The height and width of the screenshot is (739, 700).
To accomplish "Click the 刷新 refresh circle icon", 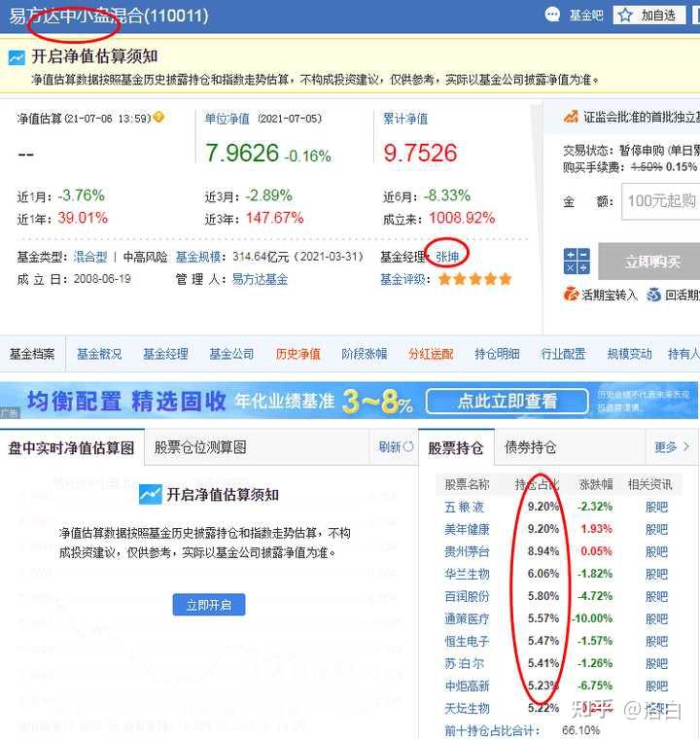I will tap(408, 446).
